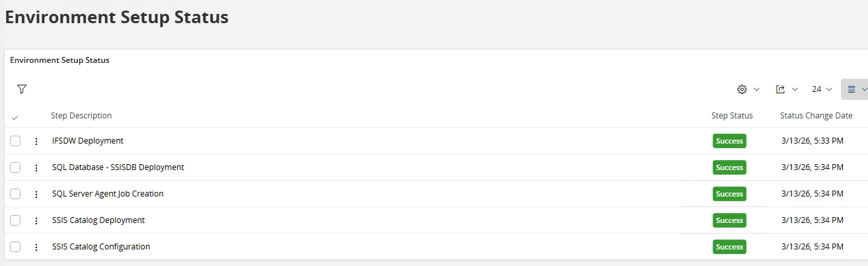The height and width of the screenshot is (266, 868).
Task: Click the export/share icon
Action: coord(780,89)
